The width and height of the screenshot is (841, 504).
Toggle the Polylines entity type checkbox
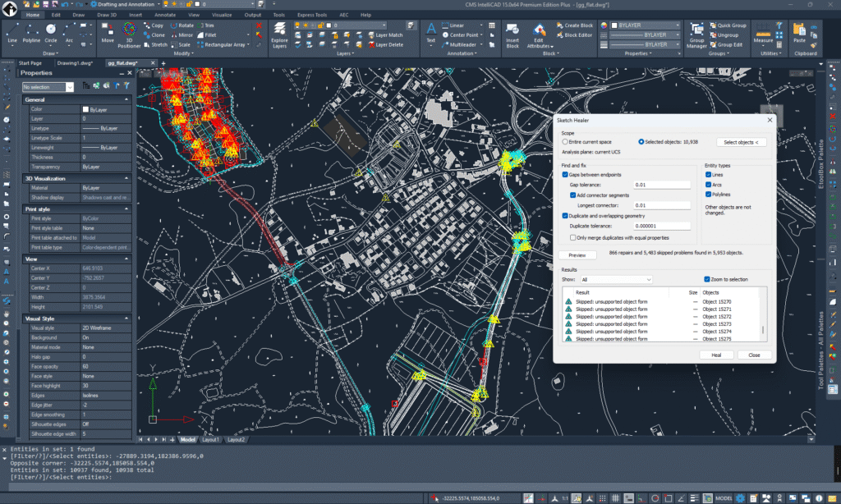coord(708,195)
